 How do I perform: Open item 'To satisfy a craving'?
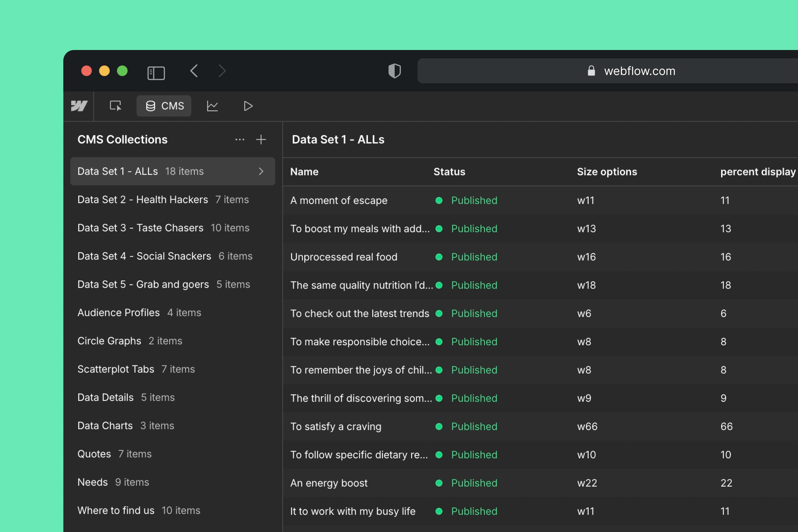click(x=335, y=426)
